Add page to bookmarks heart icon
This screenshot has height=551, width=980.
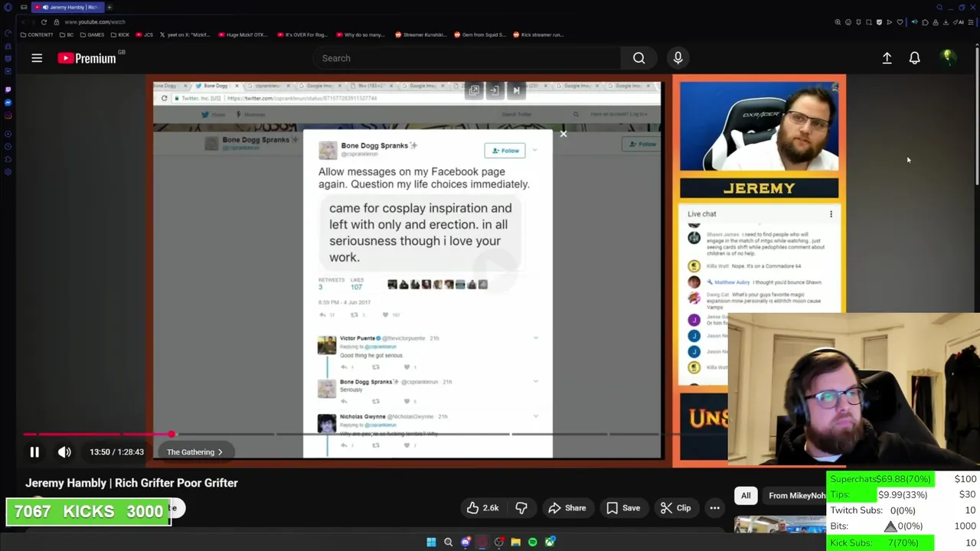click(900, 22)
